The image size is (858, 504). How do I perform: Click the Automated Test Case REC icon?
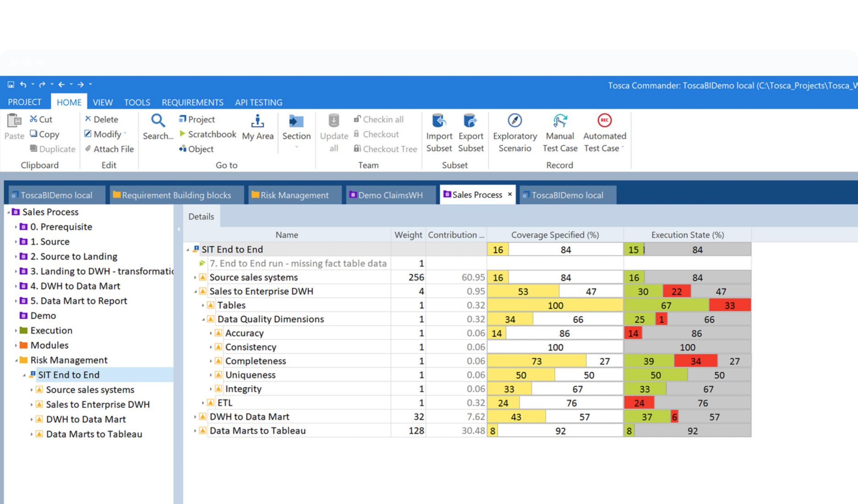[605, 121]
